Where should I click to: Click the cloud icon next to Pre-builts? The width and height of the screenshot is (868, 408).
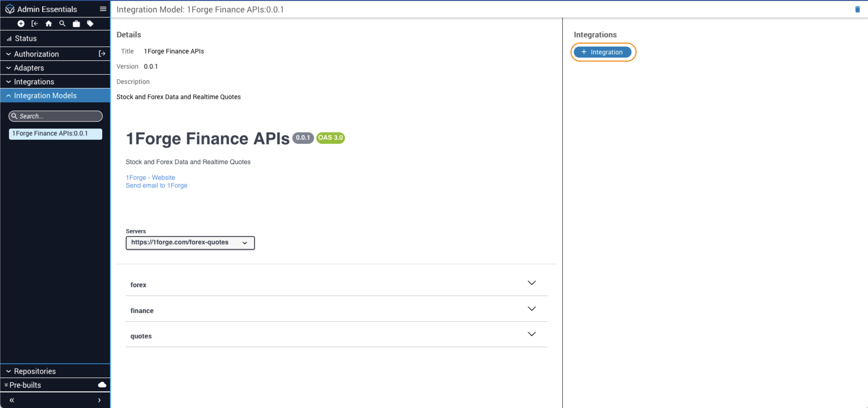[x=102, y=385]
